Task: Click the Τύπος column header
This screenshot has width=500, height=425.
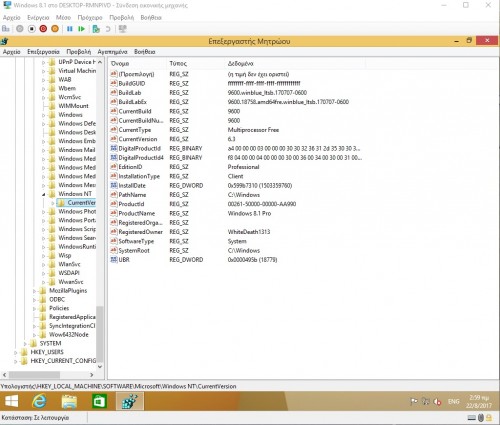Action: 196,63
